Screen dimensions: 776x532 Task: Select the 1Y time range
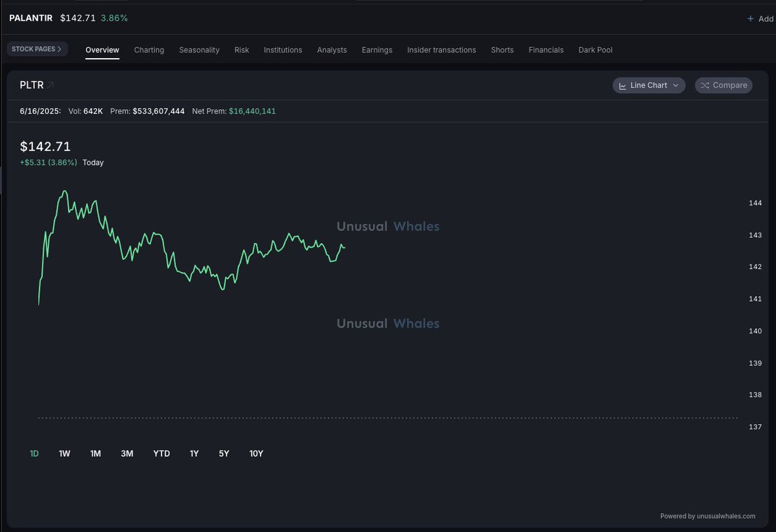(194, 454)
